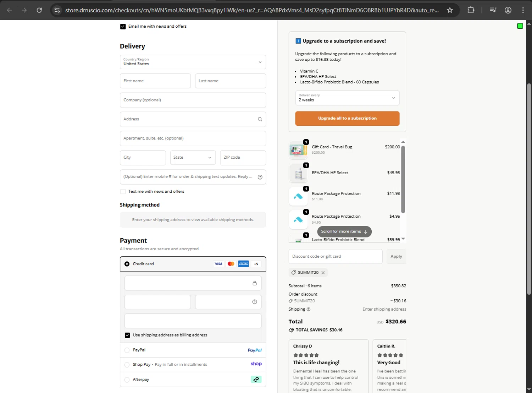Screen dimensions: 532x393
Task: Uncheck Use shipping address as billing address
Action: (127, 335)
